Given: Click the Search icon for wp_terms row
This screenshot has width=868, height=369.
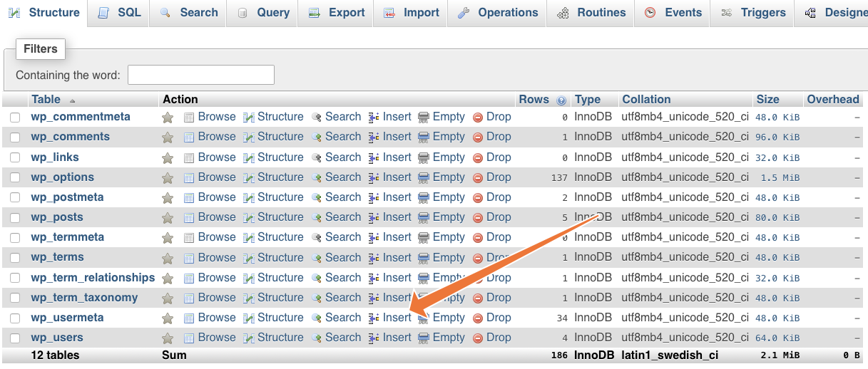Looking at the screenshot, I should (x=317, y=258).
